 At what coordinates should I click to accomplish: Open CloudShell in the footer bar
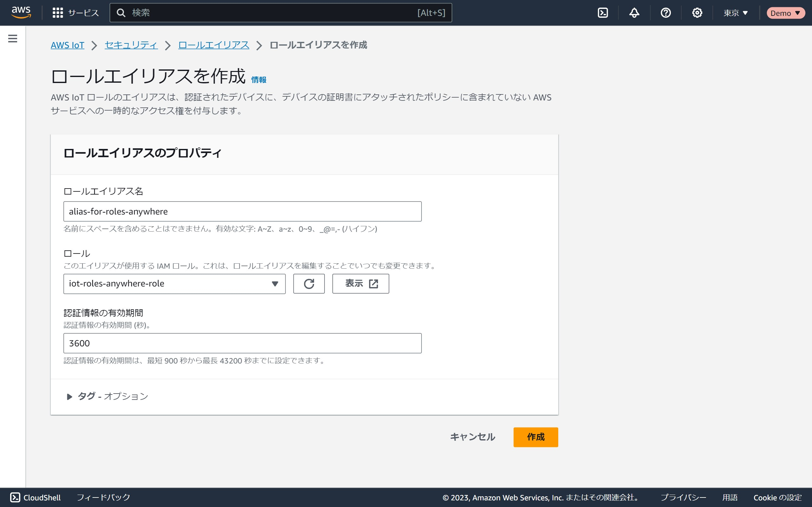[36, 497]
